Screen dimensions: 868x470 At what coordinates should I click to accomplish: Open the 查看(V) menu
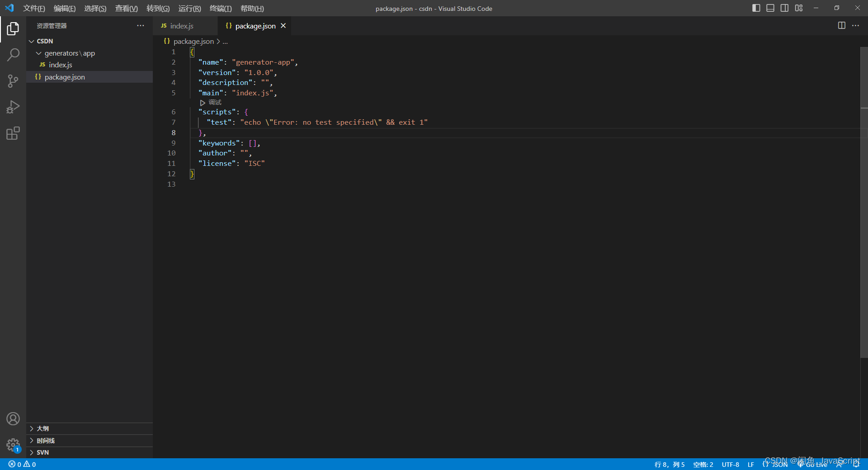(x=127, y=9)
